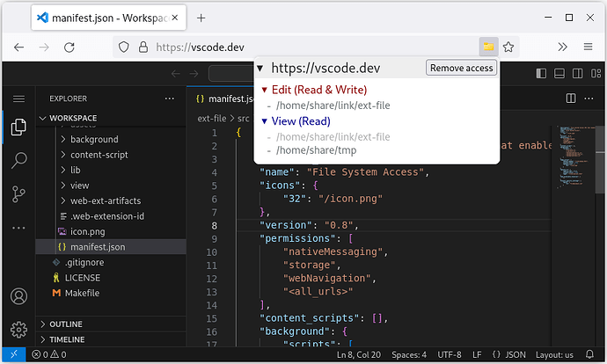
Task: Bookmark this page with the star icon
Action: (508, 47)
